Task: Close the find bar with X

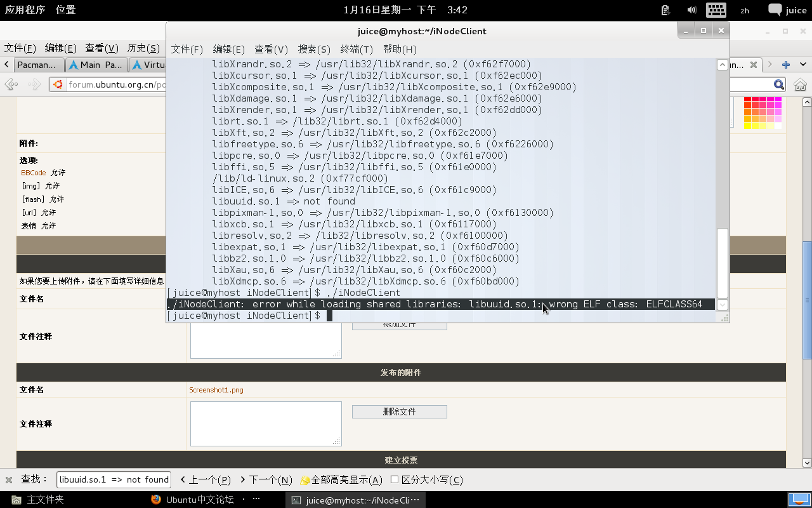Action: pos(9,479)
